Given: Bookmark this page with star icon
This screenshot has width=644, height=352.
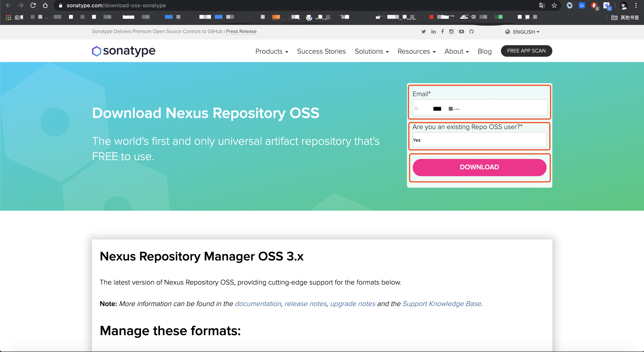Looking at the screenshot, I should tap(554, 5).
